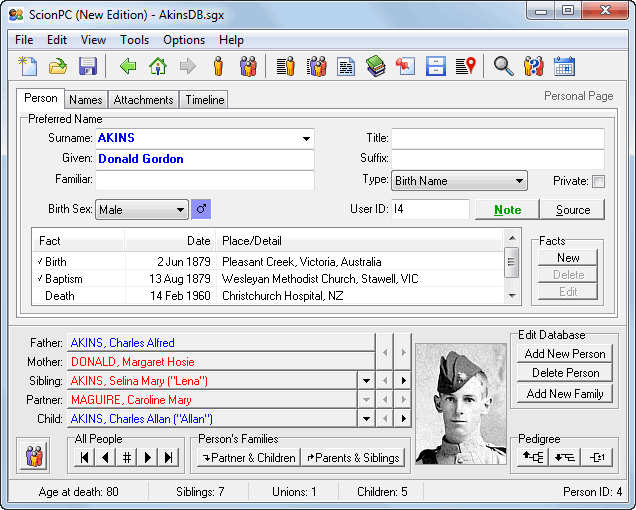Switch to the Timeline tab
This screenshot has height=510, width=636.
click(205, 100)
